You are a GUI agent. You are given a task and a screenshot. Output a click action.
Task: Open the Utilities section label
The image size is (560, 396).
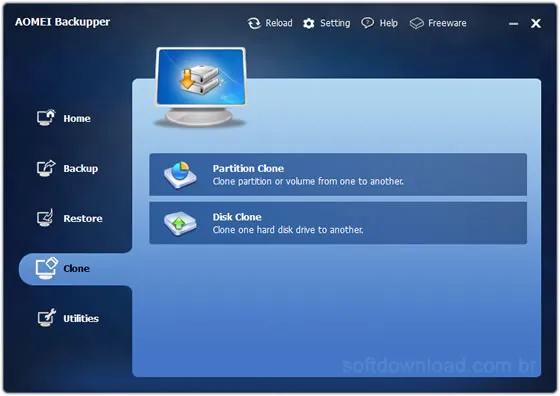[x=81, y=319]
